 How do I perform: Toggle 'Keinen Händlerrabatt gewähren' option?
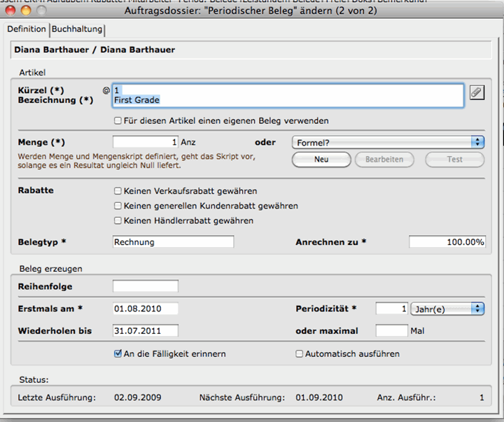coord(118,220)
